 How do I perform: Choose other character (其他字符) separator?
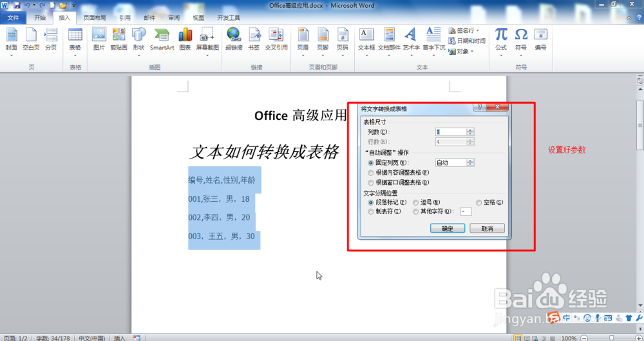(433, 211)
